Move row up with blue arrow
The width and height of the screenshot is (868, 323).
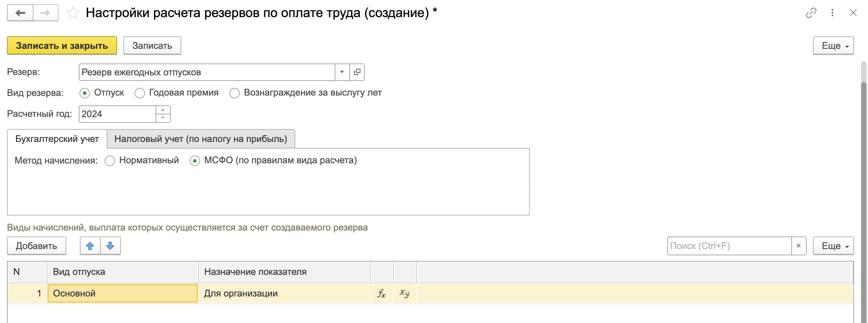click(90, 246)
